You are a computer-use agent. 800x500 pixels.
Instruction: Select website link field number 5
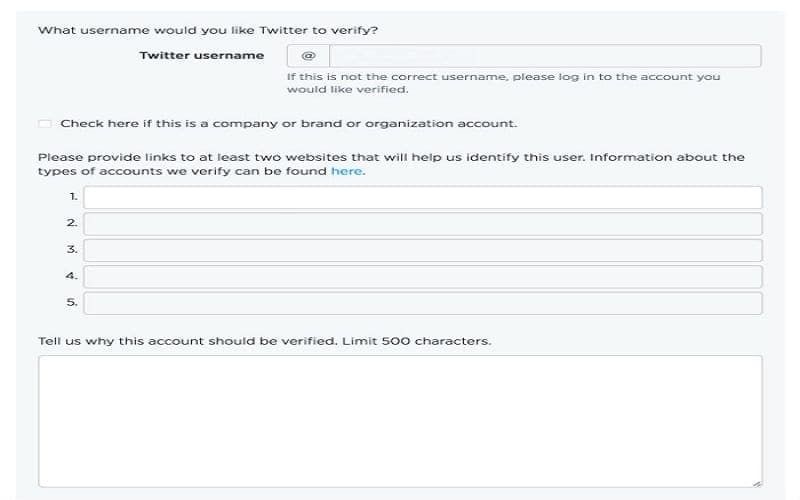click(x=423, y=303)
